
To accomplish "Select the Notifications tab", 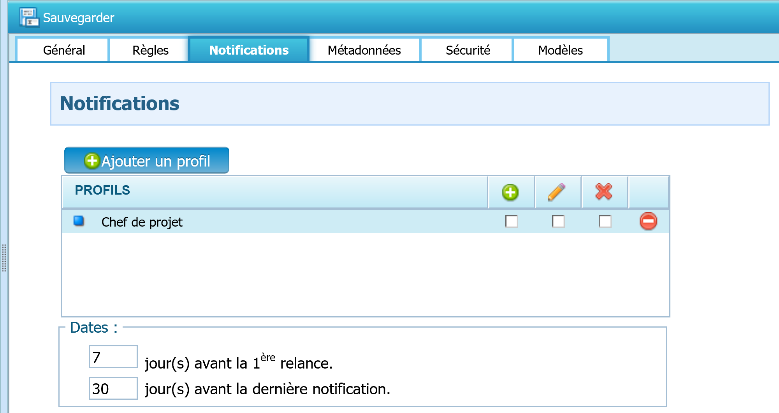I will (x=249, y=50).
